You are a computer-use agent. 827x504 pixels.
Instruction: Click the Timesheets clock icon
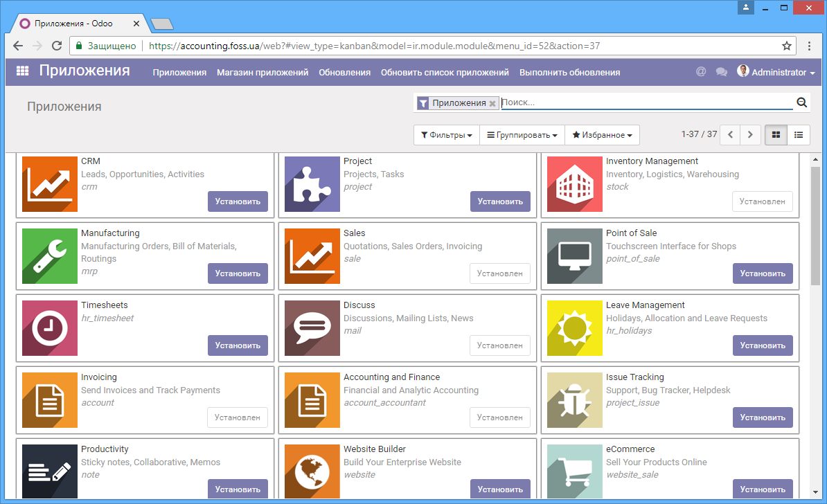(x=50, y=328)
